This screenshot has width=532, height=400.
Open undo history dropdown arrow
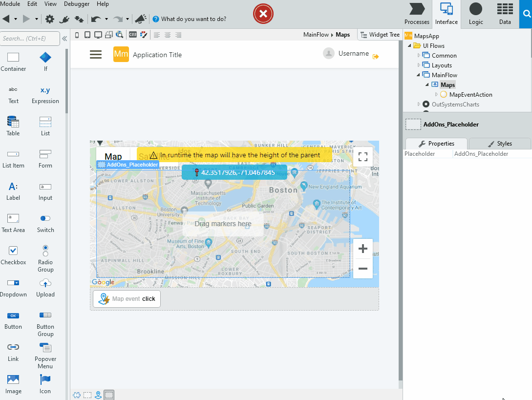tap(106, 20)
